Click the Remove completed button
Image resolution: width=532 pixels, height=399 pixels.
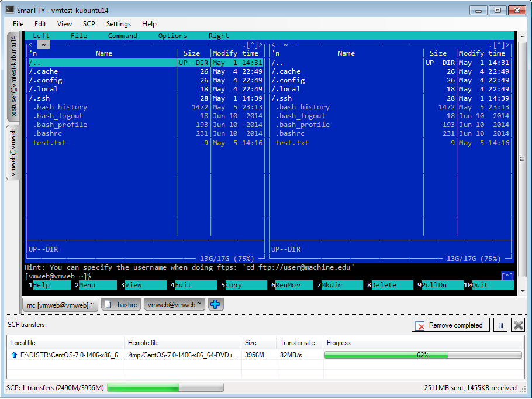pos(451,325)
